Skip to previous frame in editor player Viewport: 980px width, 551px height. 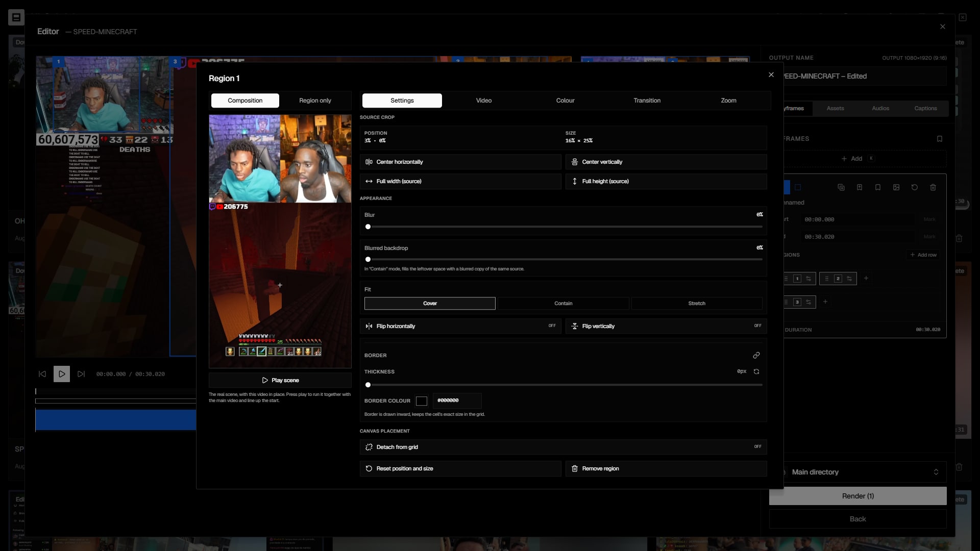pyautogui.click(x=42, y=374)
